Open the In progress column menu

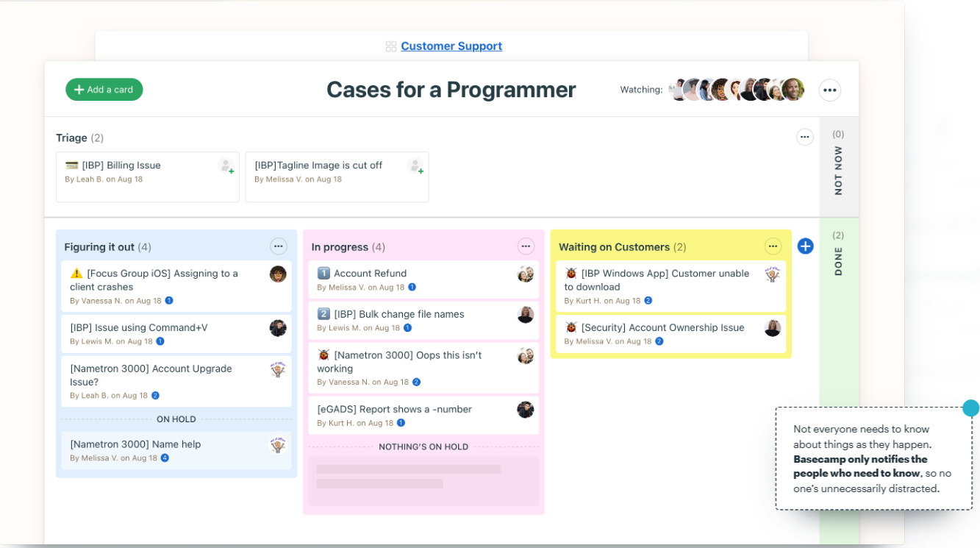[x=526, y=246]
